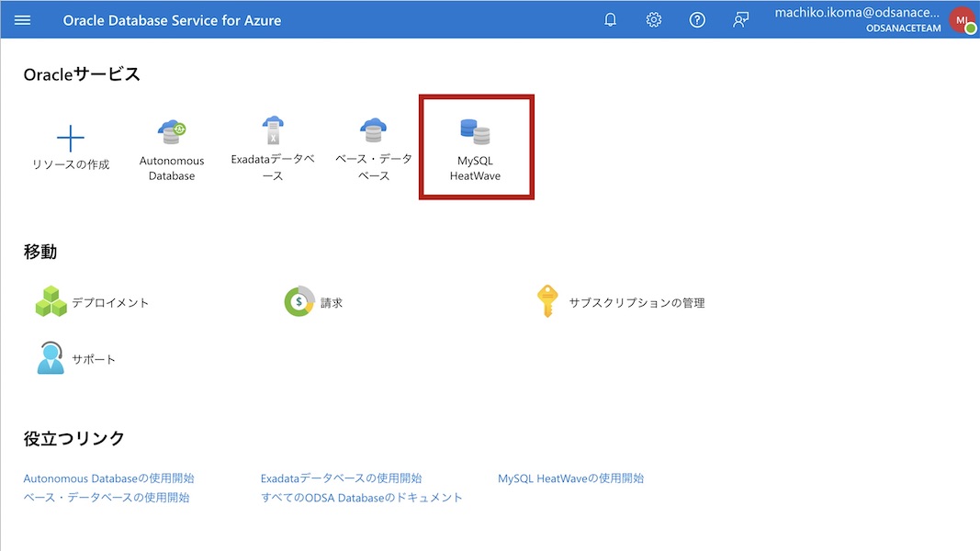
Task: Open the hamburger navigation menu
Action: click(22, 20)
